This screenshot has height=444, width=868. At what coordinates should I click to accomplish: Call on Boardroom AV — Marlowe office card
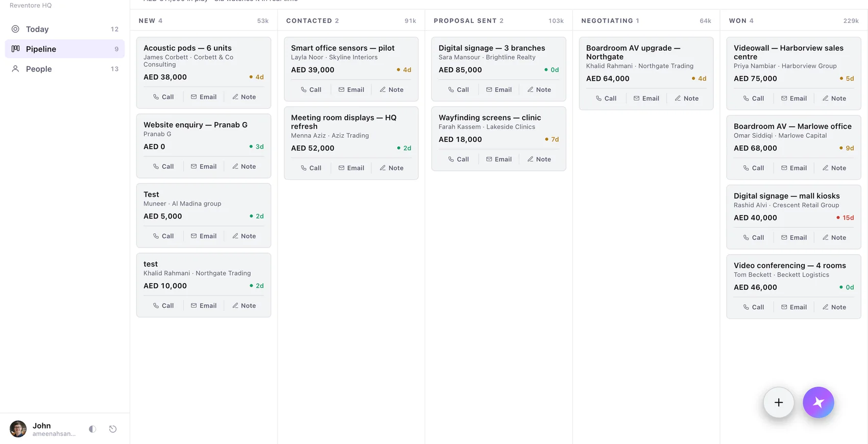(754, 168)
